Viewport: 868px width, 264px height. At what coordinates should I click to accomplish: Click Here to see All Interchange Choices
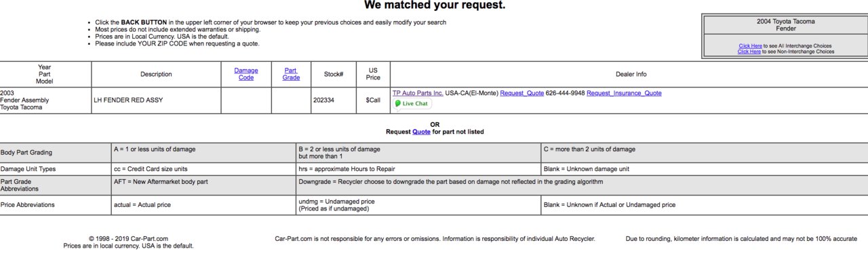tap(750, 46)
